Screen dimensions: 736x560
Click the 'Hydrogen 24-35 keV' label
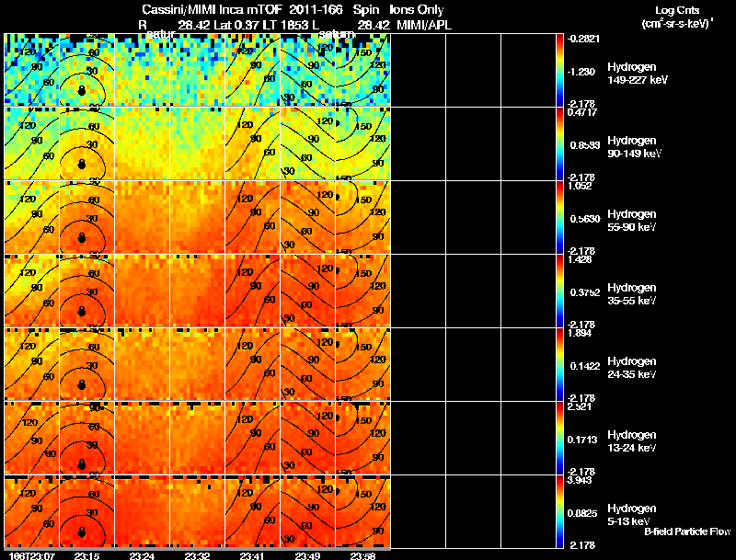(632, 368)
